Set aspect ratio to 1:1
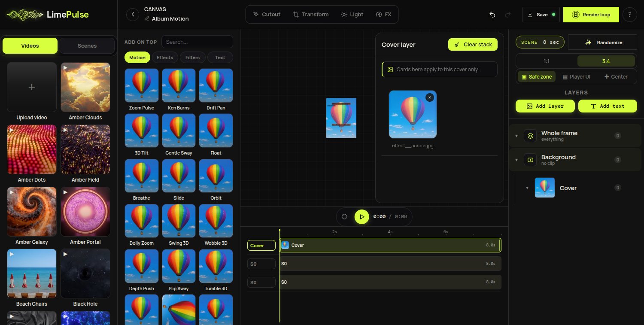Image resolution: width=644 pixels, height=325 pixels. tap(547, 61)
